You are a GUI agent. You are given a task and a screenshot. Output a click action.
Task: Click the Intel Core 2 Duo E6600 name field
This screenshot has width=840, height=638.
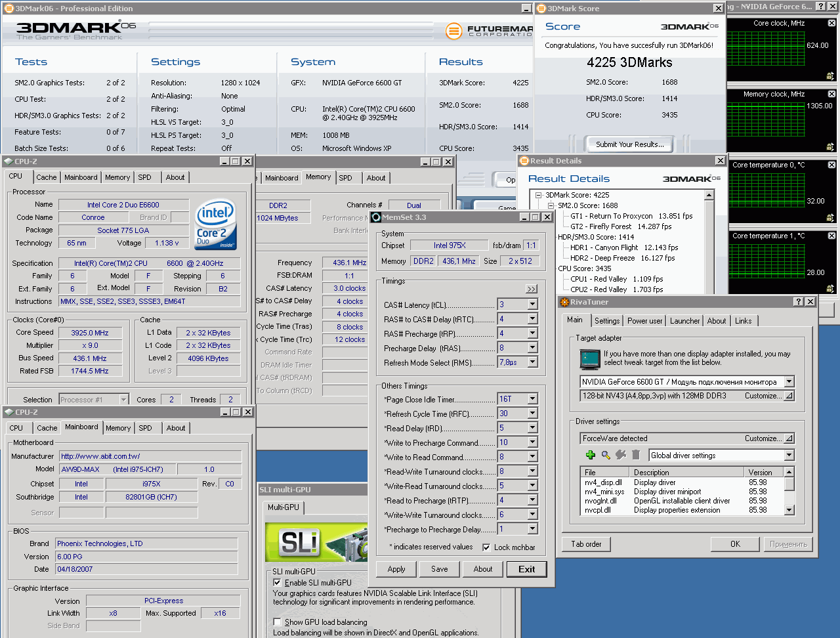point(123,205)
